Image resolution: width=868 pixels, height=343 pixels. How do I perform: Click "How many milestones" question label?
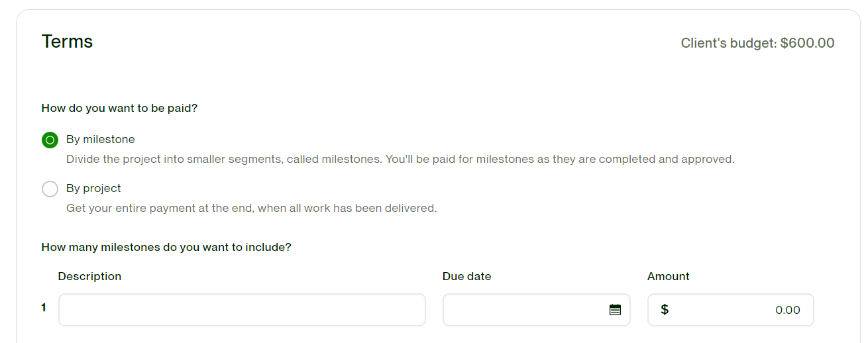point(166,248)
